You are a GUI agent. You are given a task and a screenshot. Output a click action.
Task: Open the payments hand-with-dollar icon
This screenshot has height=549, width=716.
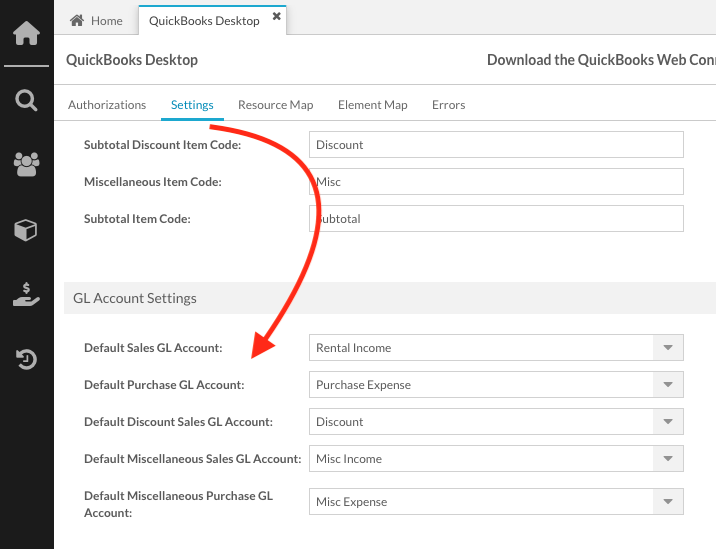26,294
